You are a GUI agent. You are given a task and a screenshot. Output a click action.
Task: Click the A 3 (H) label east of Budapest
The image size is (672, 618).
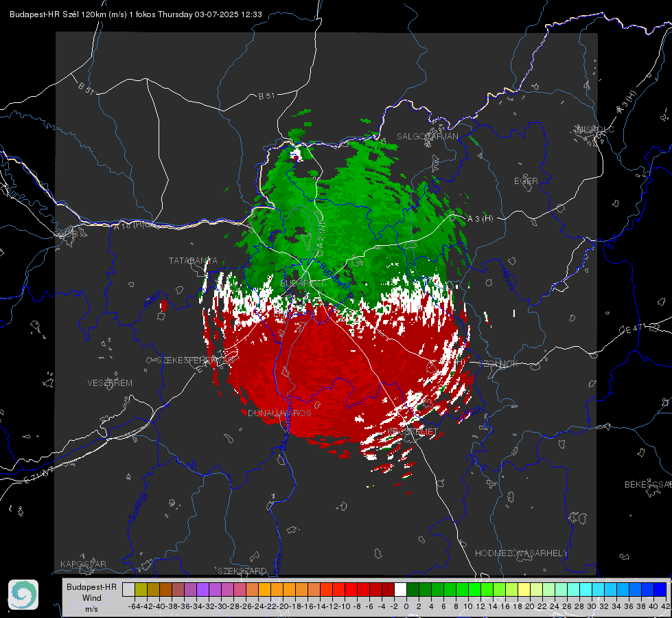pos(480,218)
